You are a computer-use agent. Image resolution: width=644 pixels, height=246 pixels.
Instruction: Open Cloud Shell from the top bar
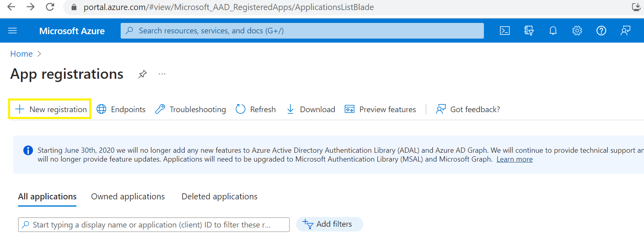505,31
